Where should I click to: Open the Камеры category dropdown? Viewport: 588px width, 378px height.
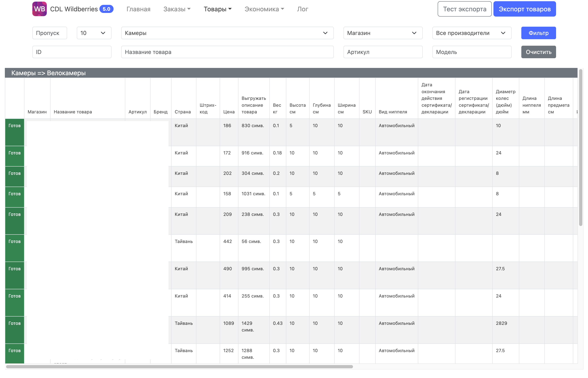point(227,33)
